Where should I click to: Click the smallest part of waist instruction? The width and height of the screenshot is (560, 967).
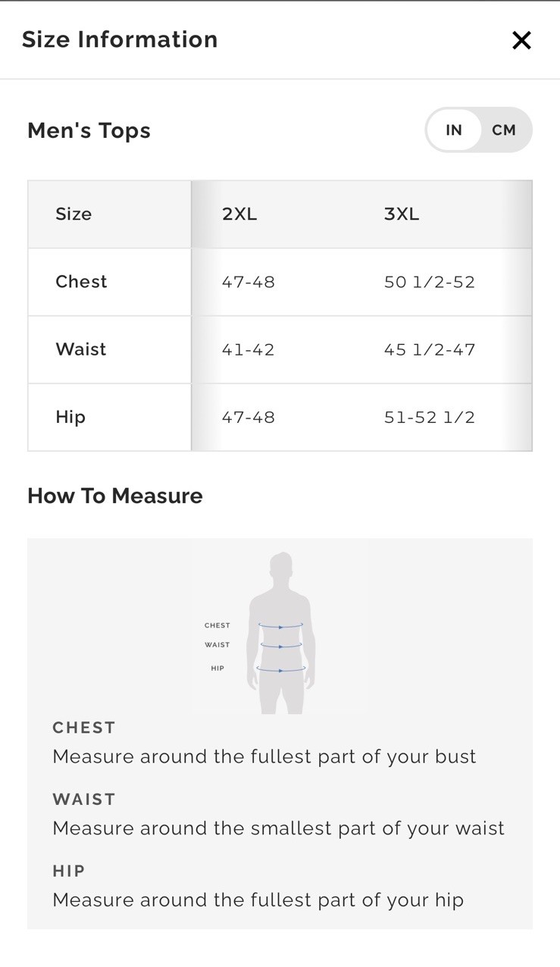tap(278, 828)
